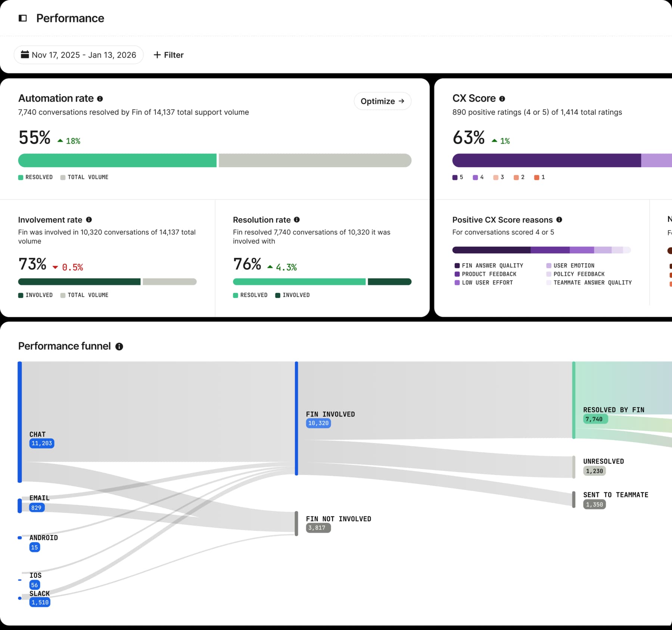Show CX Score info icon
Image resolution: width=672 pixels, height=630 pixels.
tap(502, 99)
